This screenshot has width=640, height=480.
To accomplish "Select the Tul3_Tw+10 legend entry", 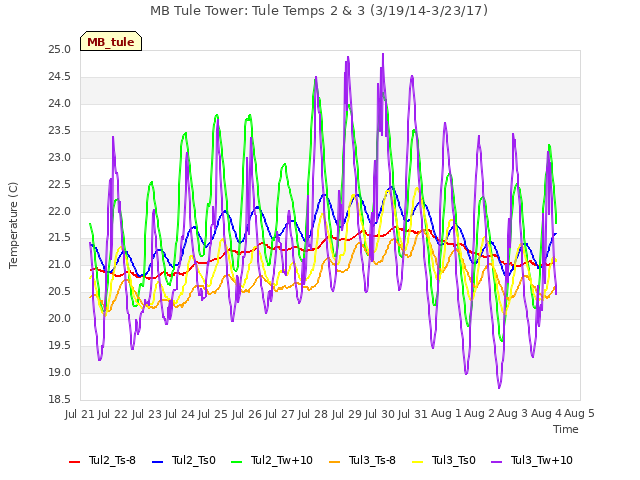I will tap(532, 461).
